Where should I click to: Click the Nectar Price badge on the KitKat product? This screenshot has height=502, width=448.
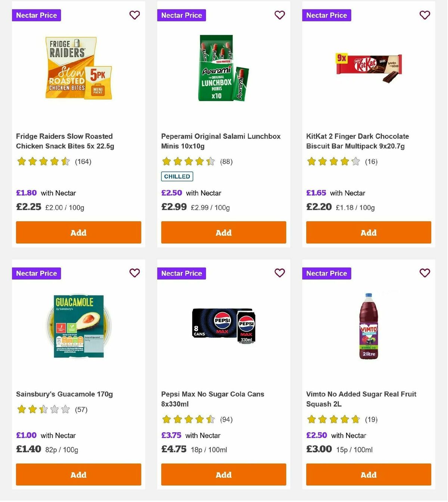click(326, 15)
